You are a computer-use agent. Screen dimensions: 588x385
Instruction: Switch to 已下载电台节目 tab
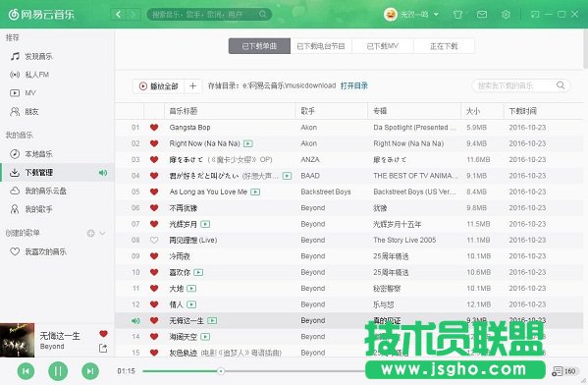(x=321, y=46)
